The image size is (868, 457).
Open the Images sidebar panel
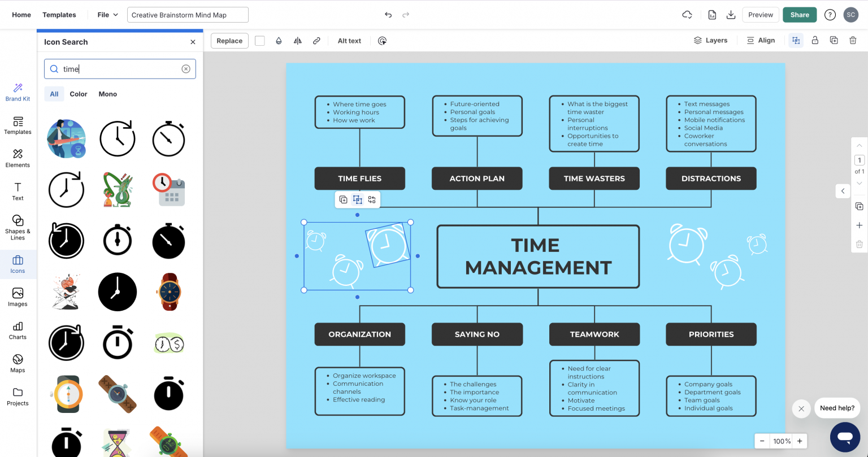click(18, 297)
